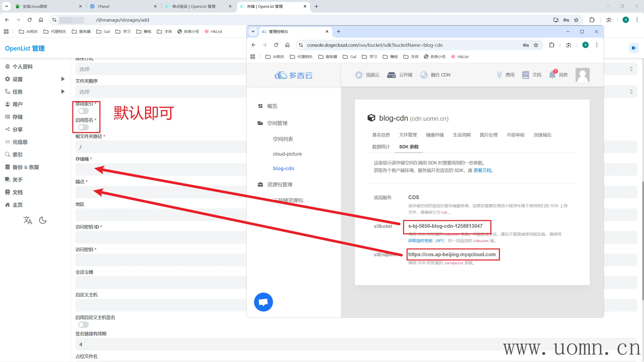The height and width of the screenshot is (362, 644).
Task: Switch to the 基本信息 tab
Action: [381, 135]
